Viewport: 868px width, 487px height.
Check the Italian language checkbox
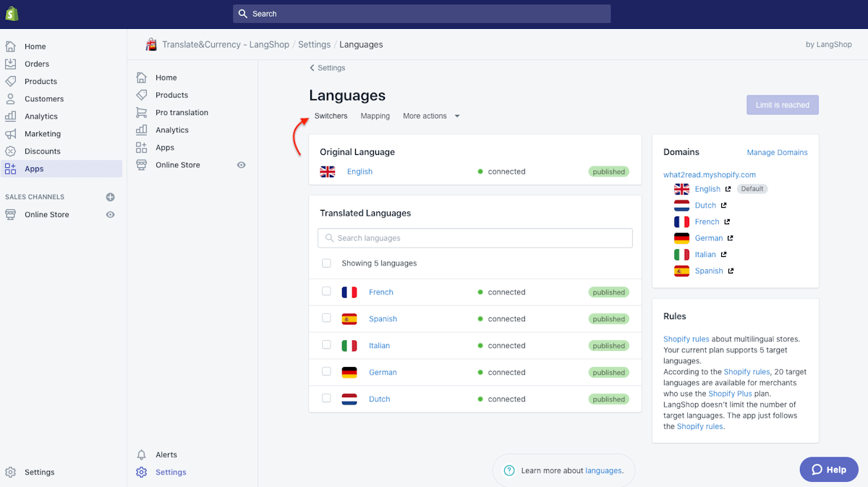[326, 345]
